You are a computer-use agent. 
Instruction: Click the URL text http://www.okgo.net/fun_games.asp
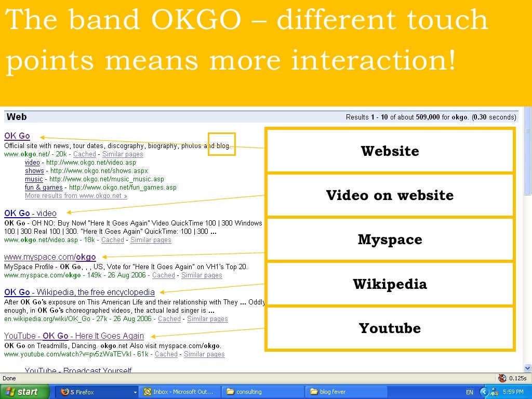pyautogui.click(x=123, y=187)
